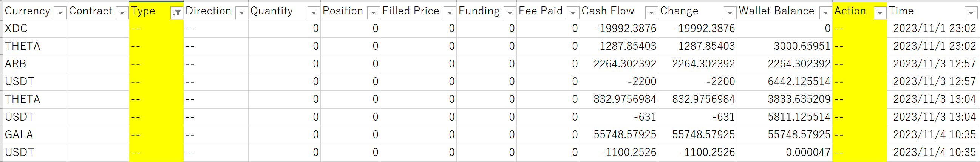Expand the Cash Flow column filter
The image size is (980, 162).
pyautogui.click(x=651, y=13)
